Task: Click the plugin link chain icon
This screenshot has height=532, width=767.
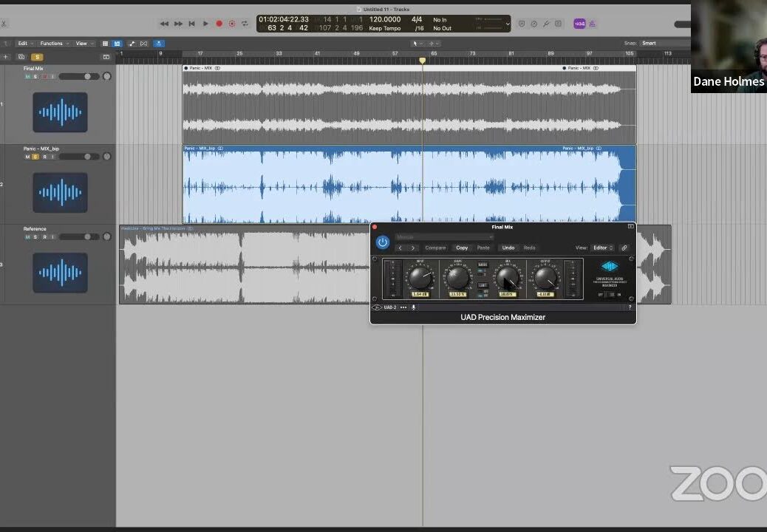Action: click(x=624, y=248)
